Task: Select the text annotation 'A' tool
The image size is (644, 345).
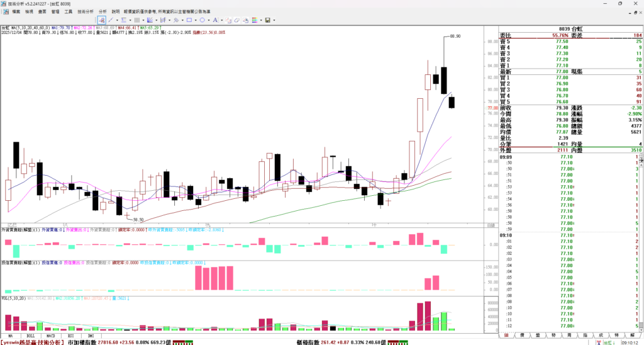Action: pos(215,20)
